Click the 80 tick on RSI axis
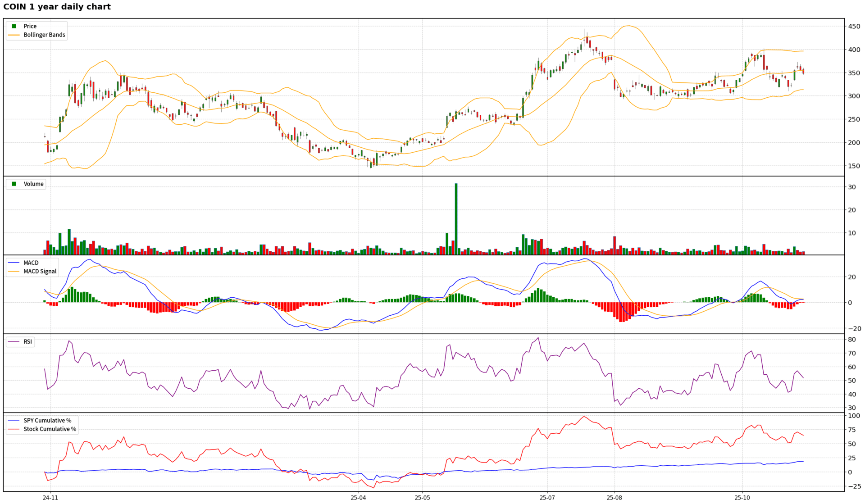 point(852,340)
